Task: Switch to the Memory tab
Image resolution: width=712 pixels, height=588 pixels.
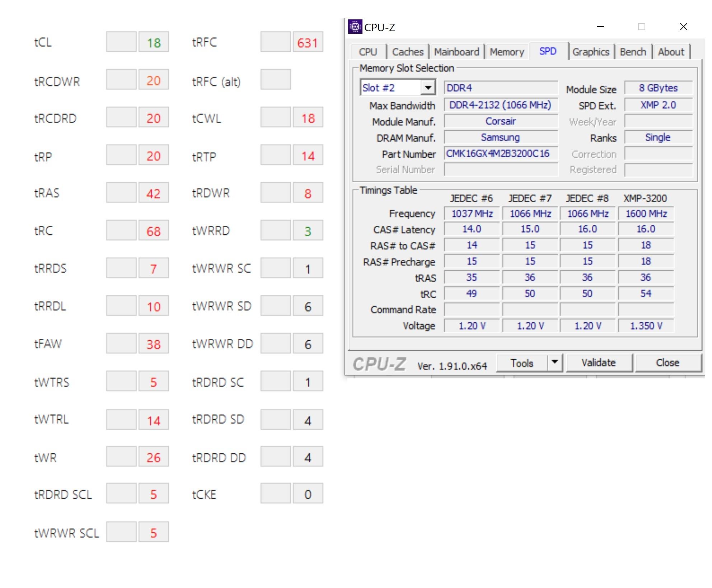Action: click(x=507, y=52)
